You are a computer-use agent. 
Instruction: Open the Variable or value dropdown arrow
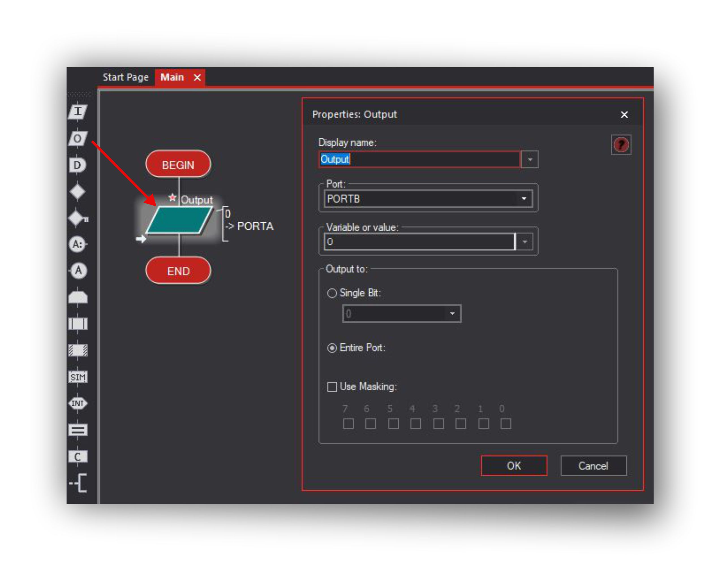(x=525, y=242)
